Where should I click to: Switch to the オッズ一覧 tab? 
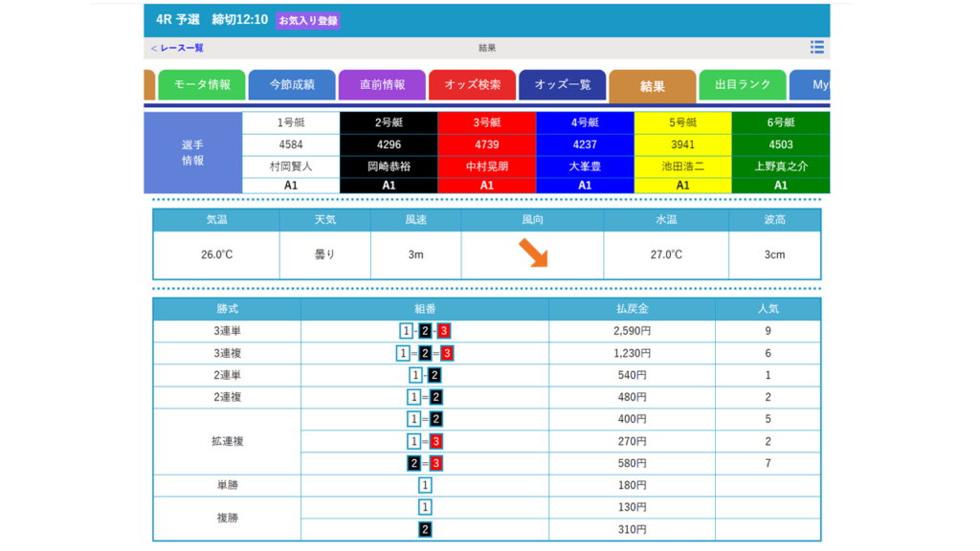pos(563,85)
